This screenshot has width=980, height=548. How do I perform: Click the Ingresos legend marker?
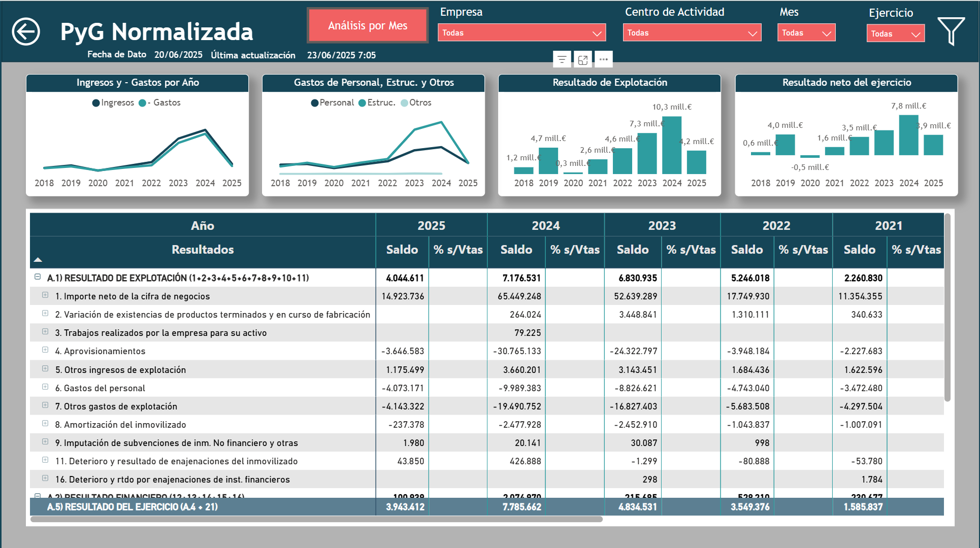[96, 103]
